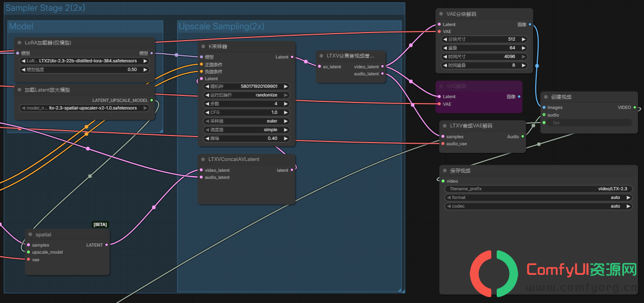This screenshot has width=644, height=303.
Task: Collapse the LTXVConcatAVLatent node dot
Action: pos(203,159)
